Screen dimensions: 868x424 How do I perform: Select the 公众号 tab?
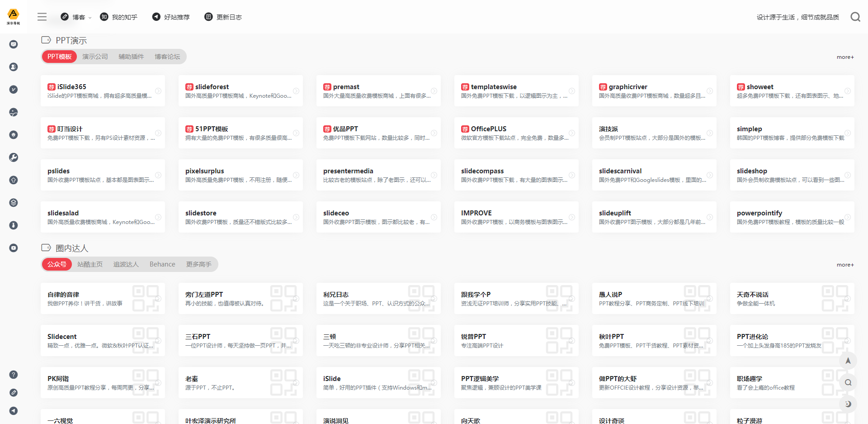coord(57,264)
